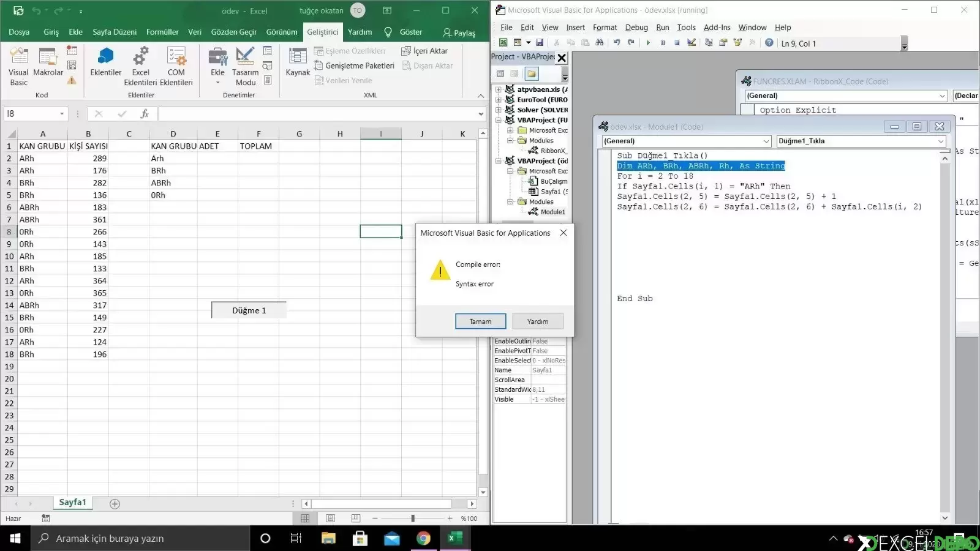
Task: Switch to Normal view in status bar
Action: click(305, 519)
